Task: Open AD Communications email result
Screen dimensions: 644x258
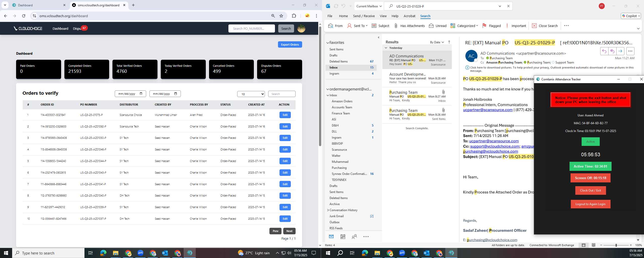Action: (417, 60)
